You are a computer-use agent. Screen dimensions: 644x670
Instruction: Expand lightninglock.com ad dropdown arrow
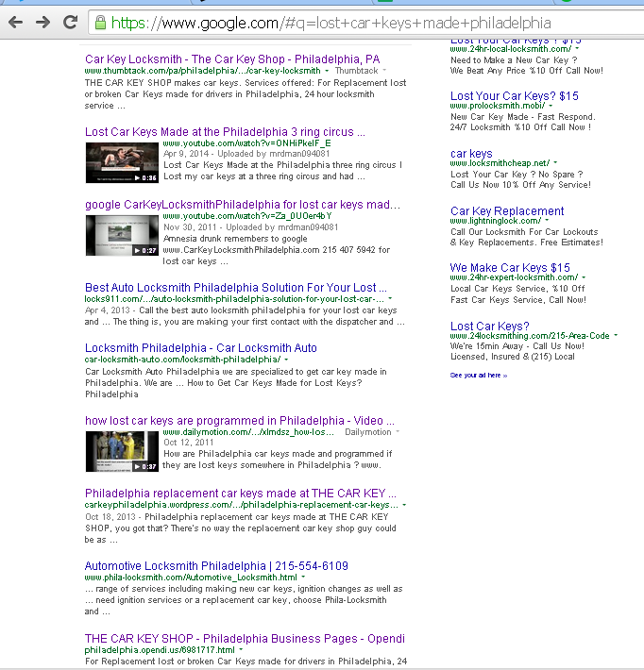click(x=547, y=221)
